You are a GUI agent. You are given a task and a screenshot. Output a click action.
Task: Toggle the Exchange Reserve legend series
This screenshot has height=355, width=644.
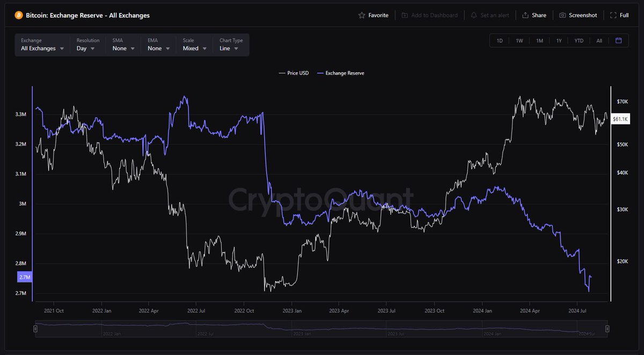pyautogui.click(x=341, y=73)
